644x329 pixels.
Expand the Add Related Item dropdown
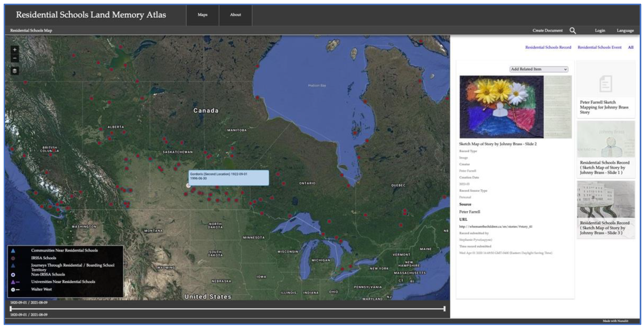(x=538, y=69)
